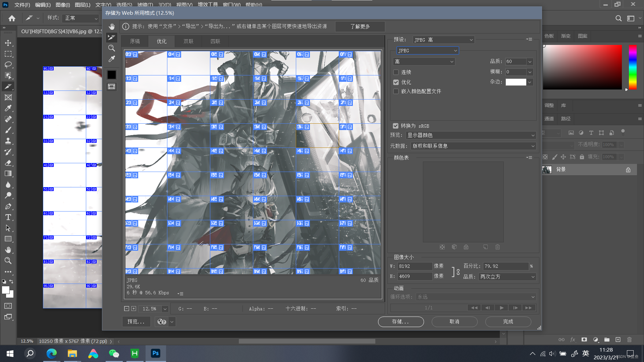
Task: Click the rainbow hue slider strip
Action: click(x=633, y=67)
